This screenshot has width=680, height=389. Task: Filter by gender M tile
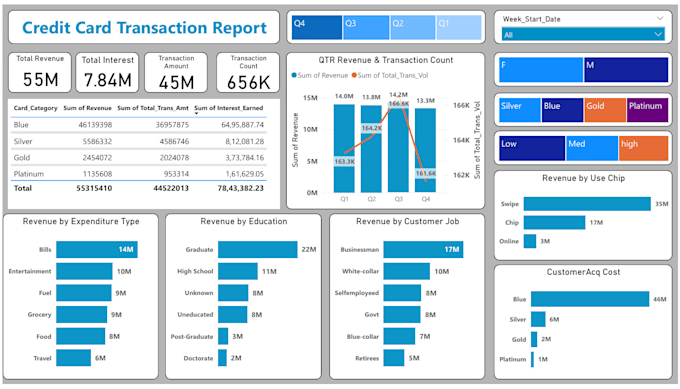pyautogui.click(x=626, y=70)
